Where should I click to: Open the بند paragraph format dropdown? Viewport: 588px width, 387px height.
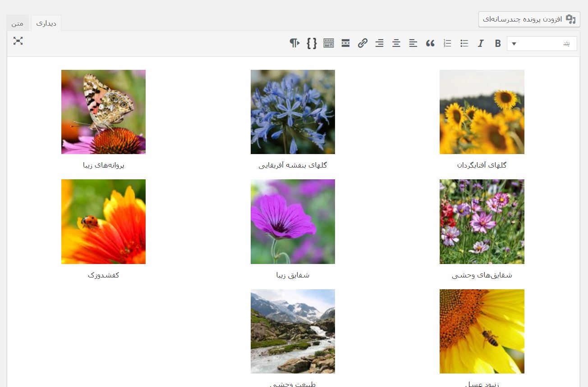tap(542, 43)
